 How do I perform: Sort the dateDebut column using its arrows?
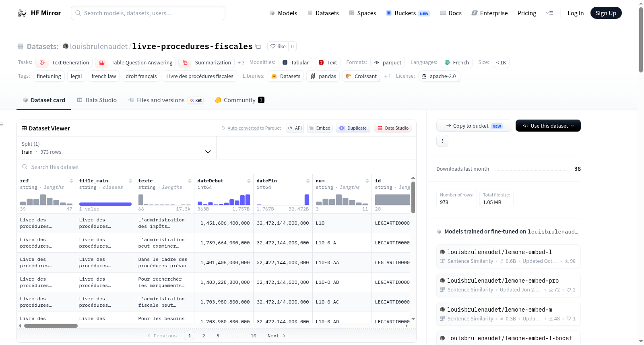249,181
